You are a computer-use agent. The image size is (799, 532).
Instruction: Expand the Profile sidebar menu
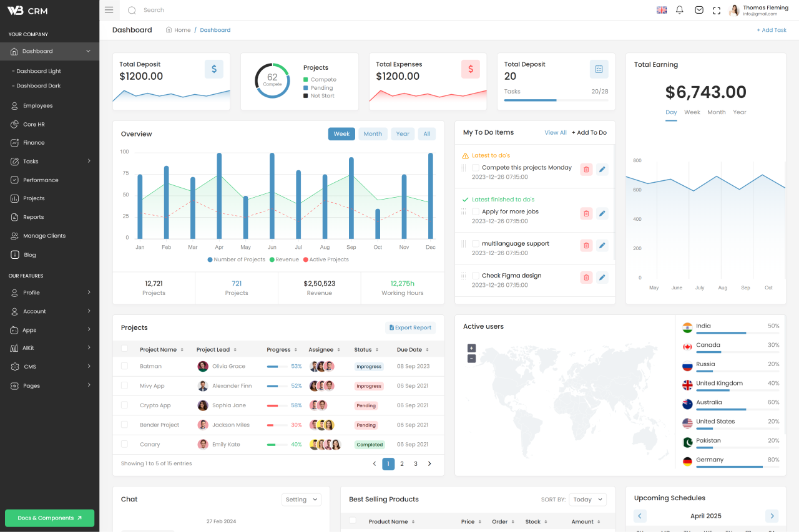(89, 292)
